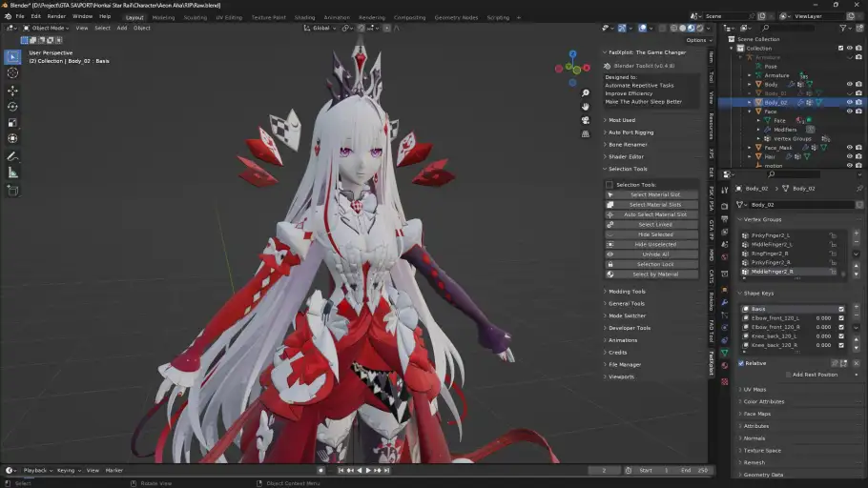Click the zoom magnifier viewport gizmo

point(585,93)
